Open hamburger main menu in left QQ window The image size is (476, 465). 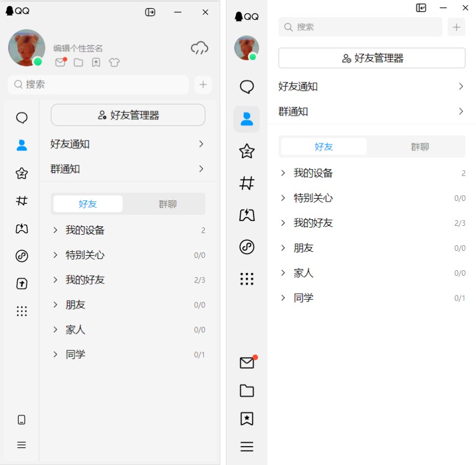[x=22, y=445]
